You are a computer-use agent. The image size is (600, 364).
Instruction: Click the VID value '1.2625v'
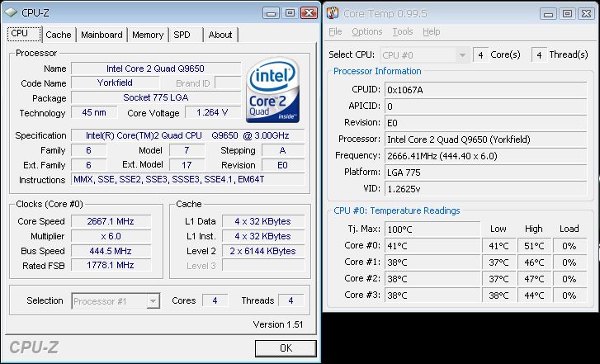click(485, 189)
